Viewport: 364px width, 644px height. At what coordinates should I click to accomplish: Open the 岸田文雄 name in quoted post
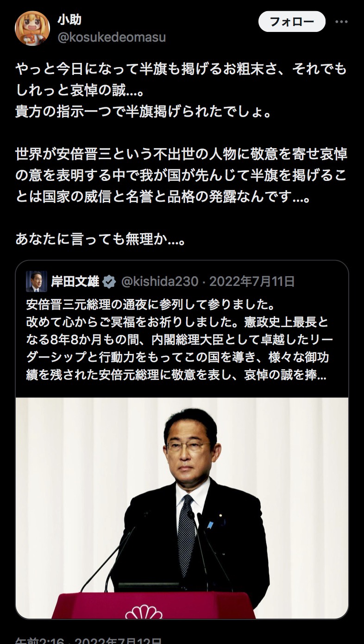pyautogui.click(x=75, y=281)
